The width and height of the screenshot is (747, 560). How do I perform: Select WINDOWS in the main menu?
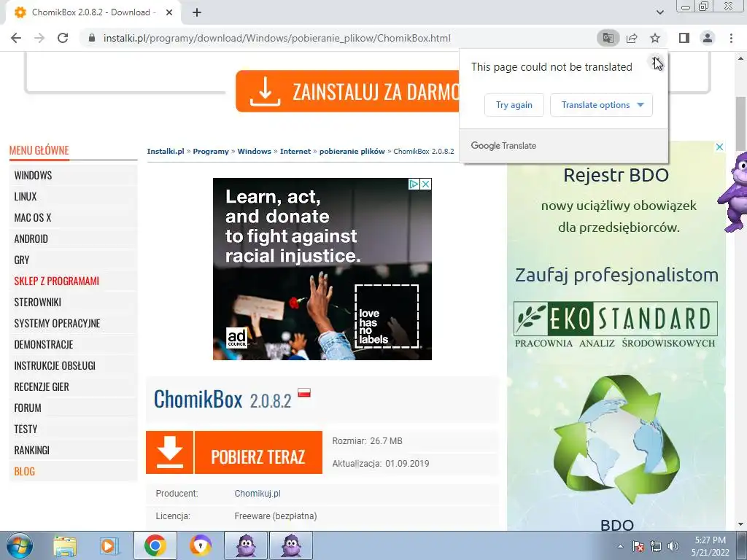[73, 175]
